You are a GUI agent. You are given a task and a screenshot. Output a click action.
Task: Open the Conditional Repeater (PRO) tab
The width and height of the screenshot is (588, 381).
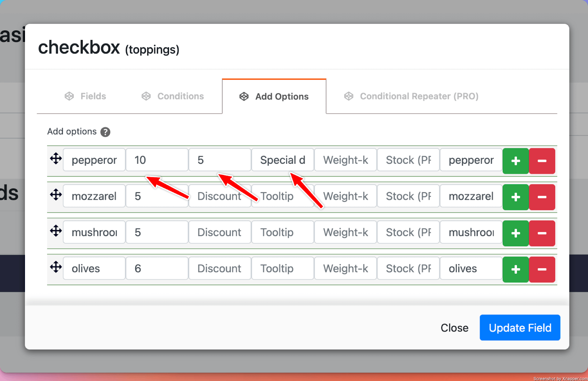(x=411, y=96)
